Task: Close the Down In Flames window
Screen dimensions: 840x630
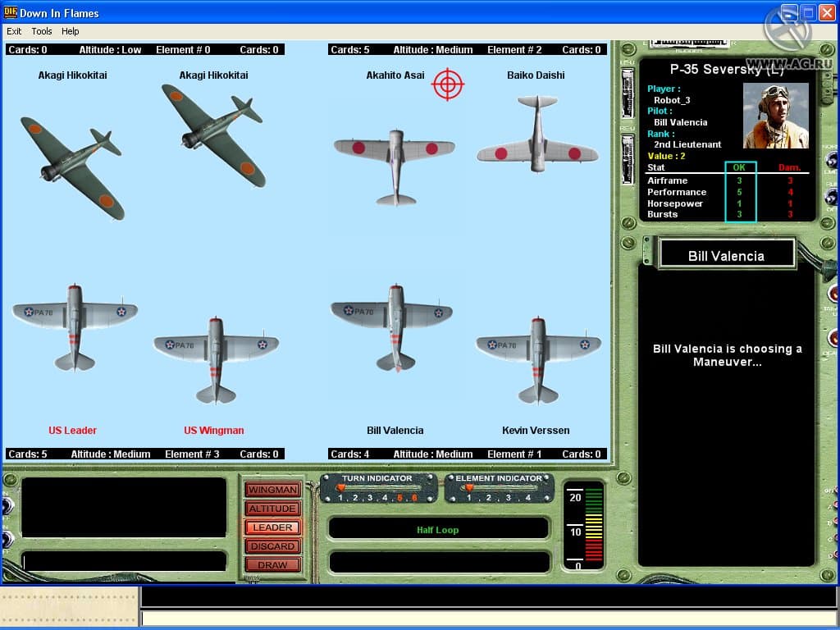Action: pyautogui.click(x=828, y=12)
